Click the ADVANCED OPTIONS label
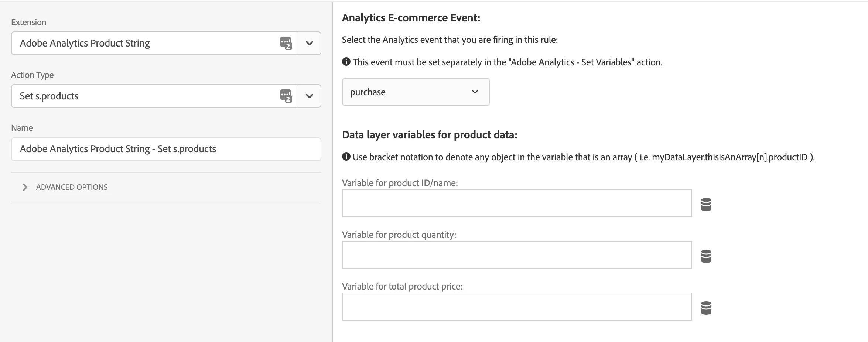Viewport: 868px width, 342px height. [72, 187]
